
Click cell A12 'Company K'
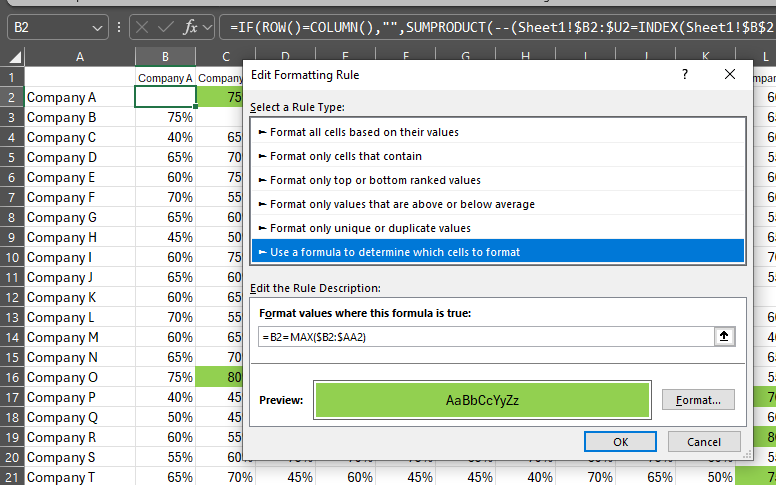(x=80, y=297)
